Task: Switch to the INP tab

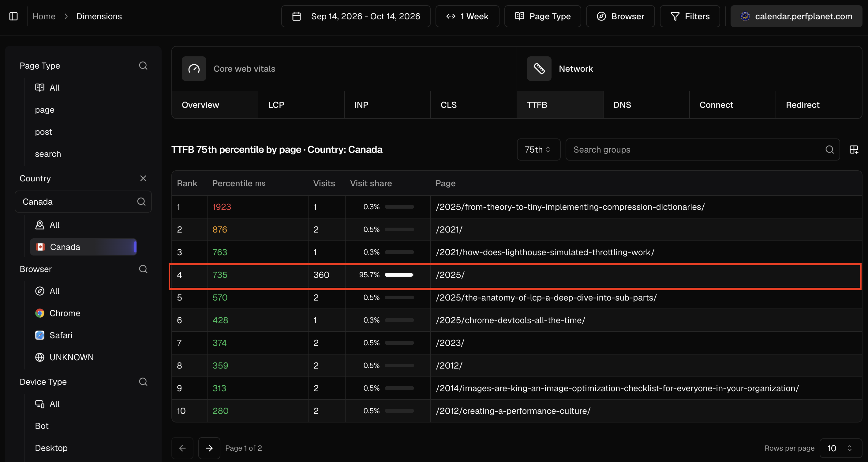Action: pyautogui.click(x=387, y=105)
